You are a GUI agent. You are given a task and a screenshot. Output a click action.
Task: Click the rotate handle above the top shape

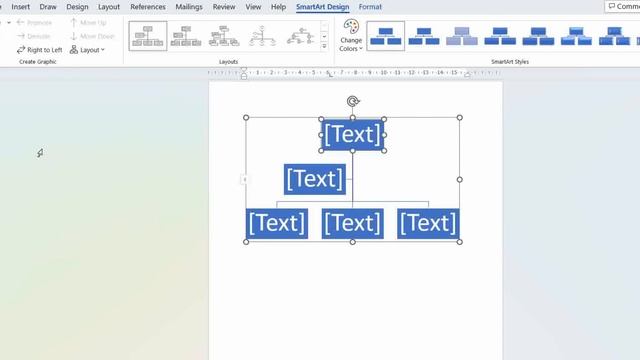tap(353, 101)
